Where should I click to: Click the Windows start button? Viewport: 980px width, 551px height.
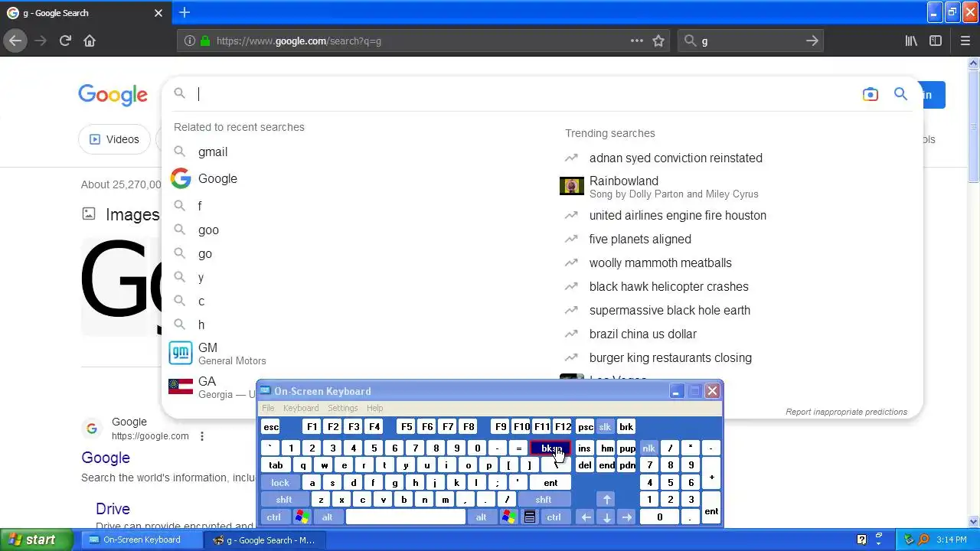pyautogui.click(x=36, y=540)
